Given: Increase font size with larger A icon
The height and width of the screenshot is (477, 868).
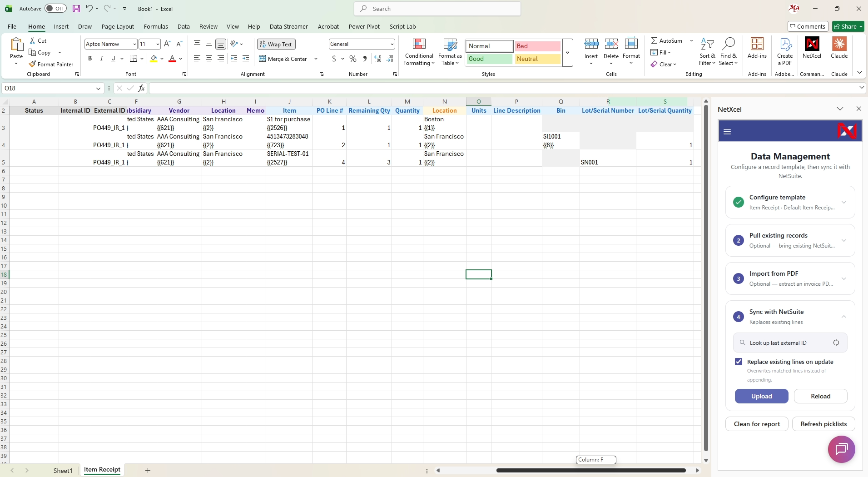Looking at the screenshot, I should (x=167, y=44).
